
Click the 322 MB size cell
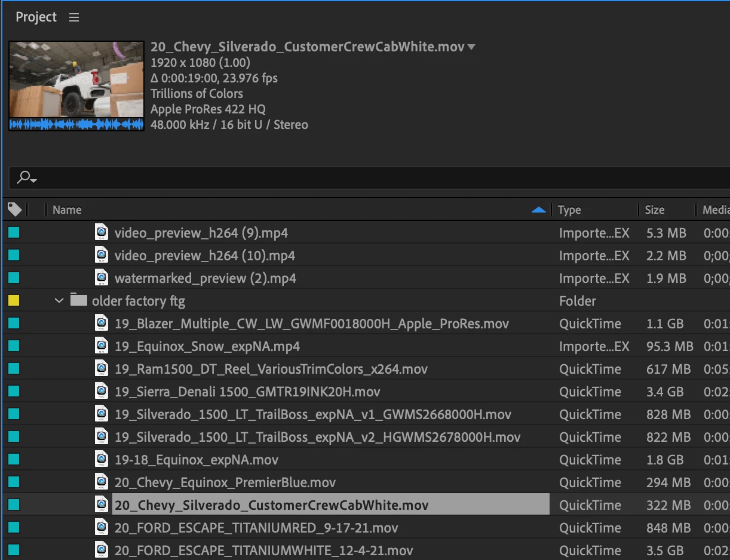point(668,505)
